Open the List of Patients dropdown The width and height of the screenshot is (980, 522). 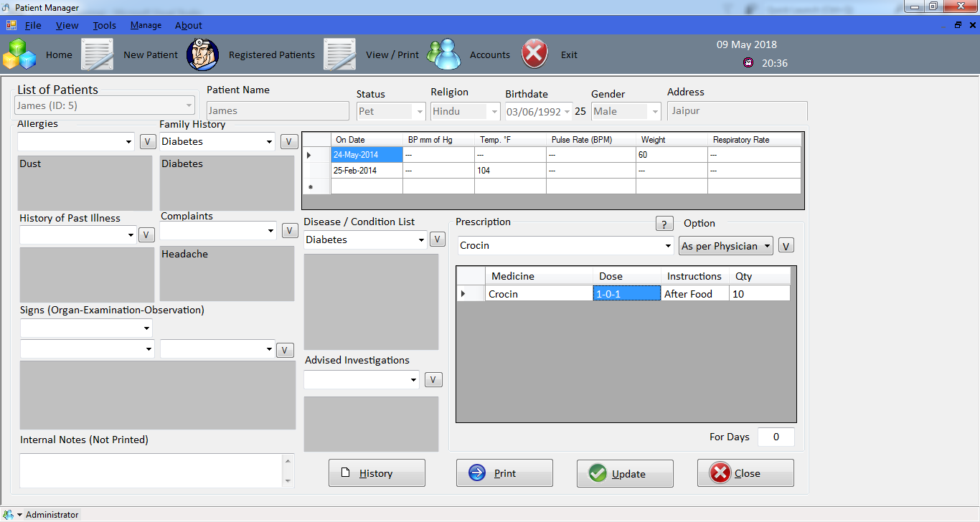(189, 105)
